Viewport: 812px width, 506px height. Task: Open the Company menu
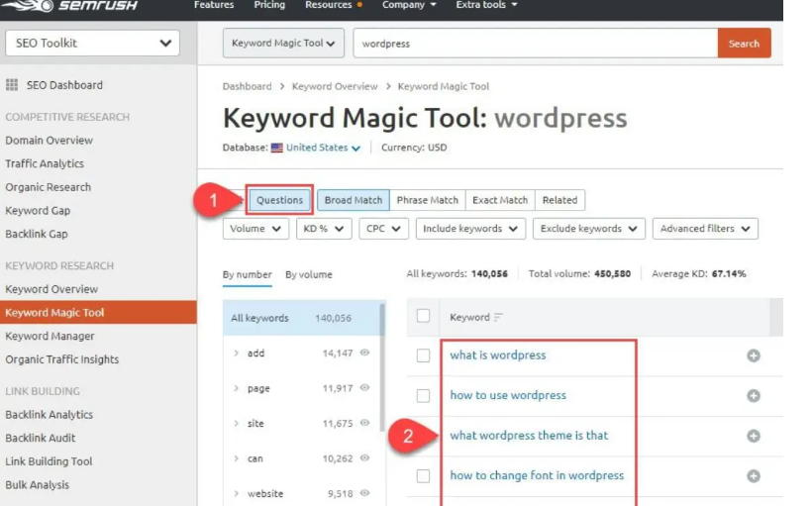coord(409,5)
